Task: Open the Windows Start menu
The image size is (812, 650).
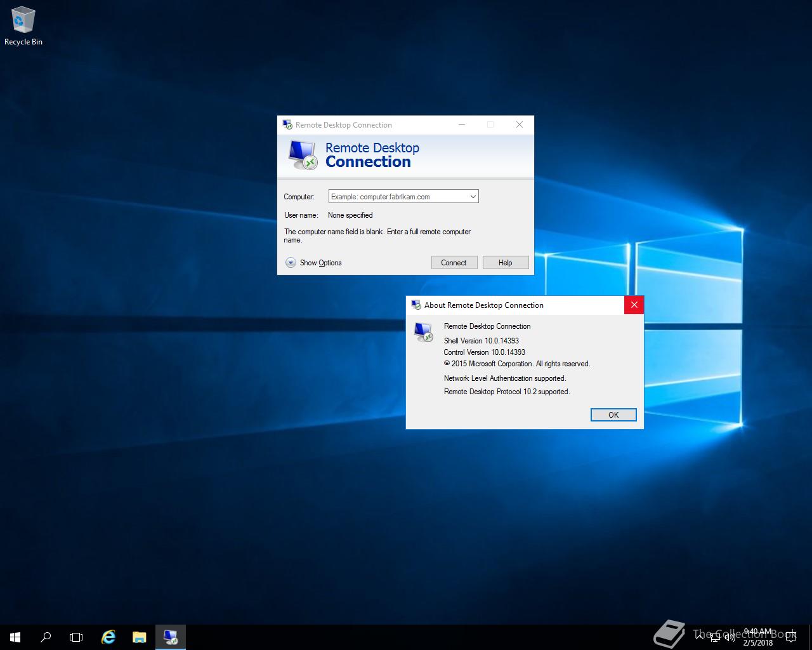Action: 15,637
